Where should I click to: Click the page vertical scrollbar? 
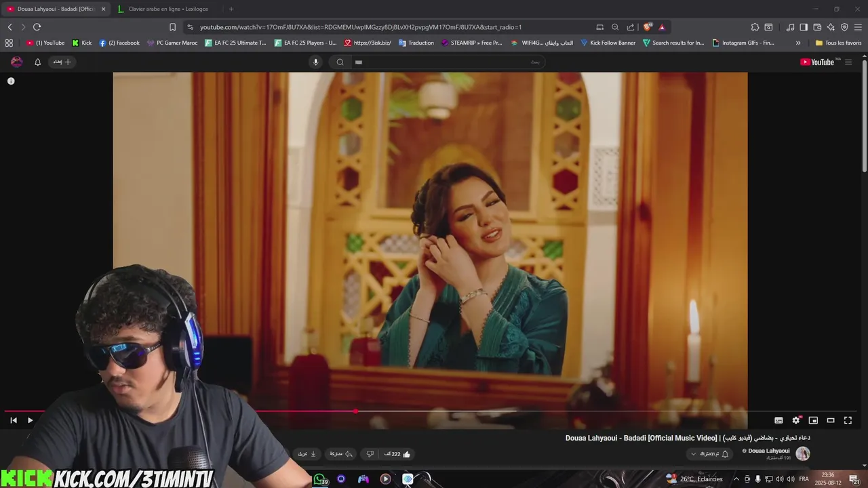pyautogui.click(x=864, y=115)
